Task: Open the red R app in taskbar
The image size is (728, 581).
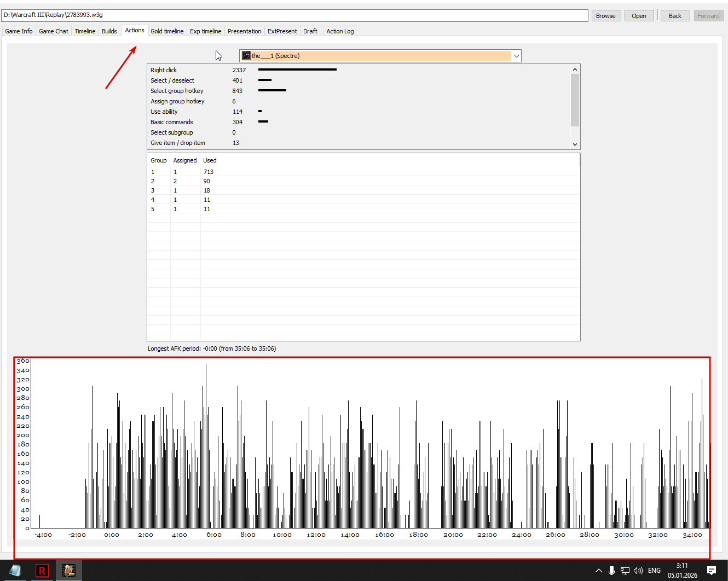Action: pyautogui.click(x=42, y=571)
